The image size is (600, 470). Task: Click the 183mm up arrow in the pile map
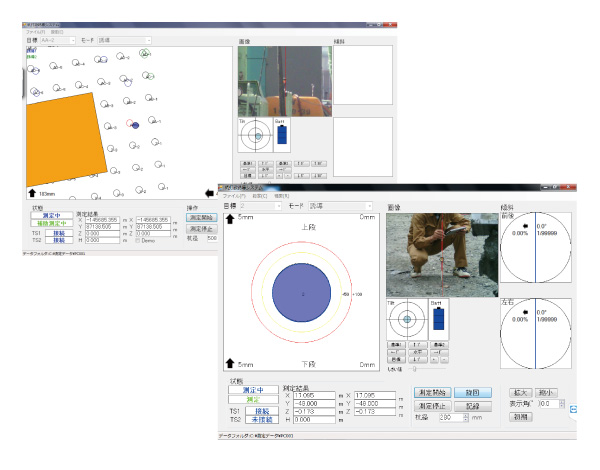point(32,193)
